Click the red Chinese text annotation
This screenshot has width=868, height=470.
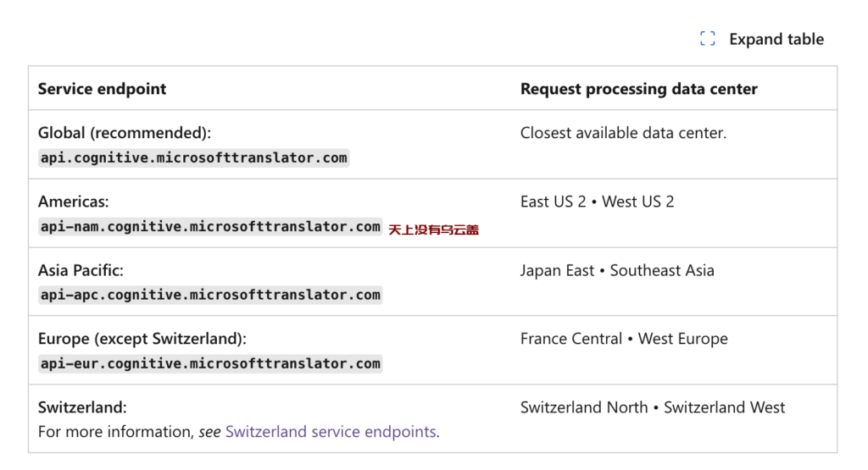tap(433, 229)
